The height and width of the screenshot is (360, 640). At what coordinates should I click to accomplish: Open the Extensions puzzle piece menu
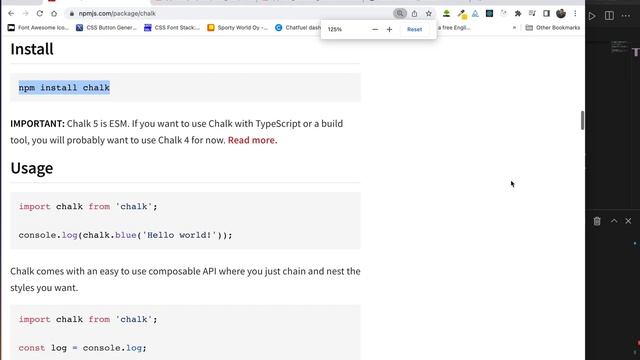coord(518,13)
